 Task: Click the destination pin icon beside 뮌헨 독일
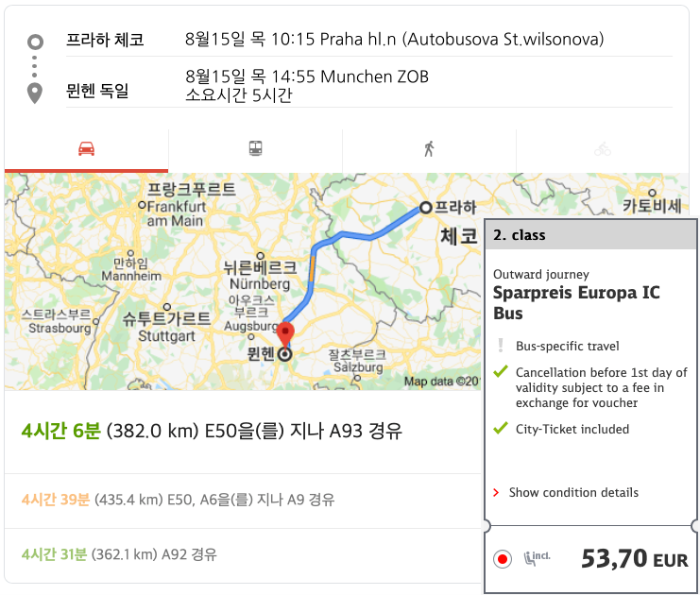(x=35, y=93)
